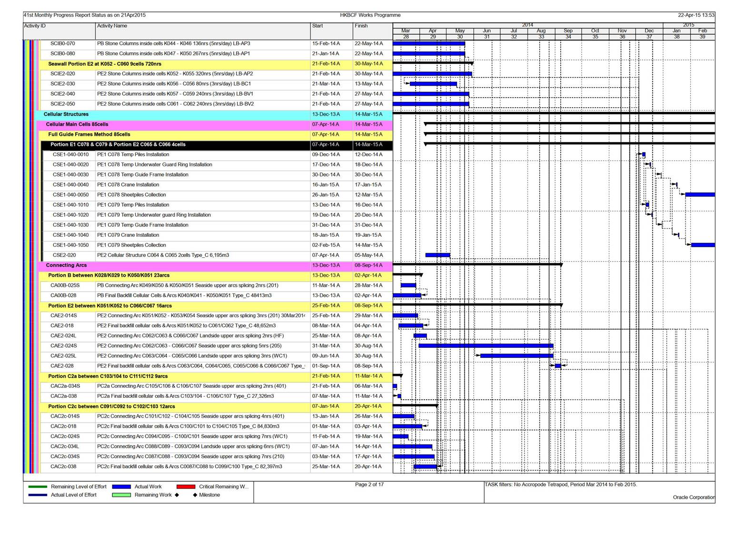Click the blue 'Actual Work' legend swatch

tap(121, 487)
